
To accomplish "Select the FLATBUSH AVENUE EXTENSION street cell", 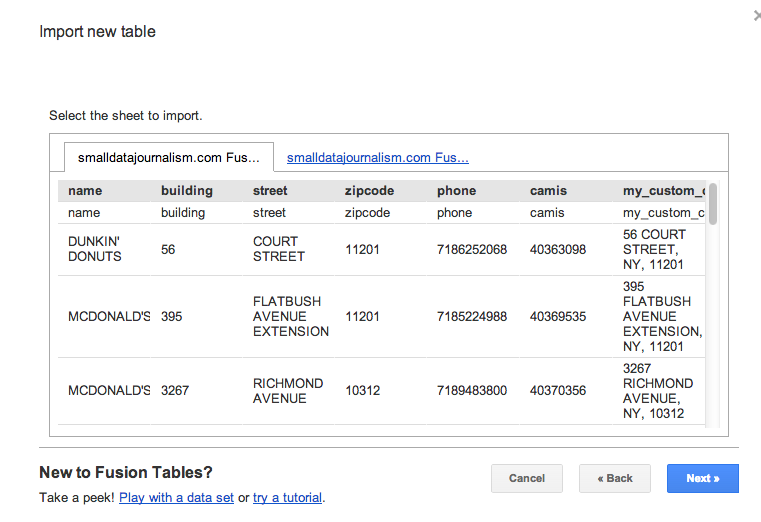I will 288,316.
